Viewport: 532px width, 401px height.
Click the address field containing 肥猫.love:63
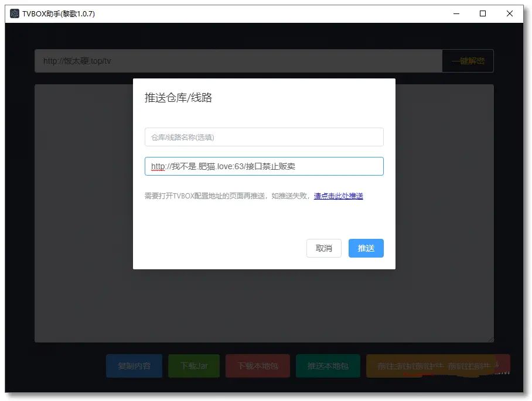[264, 166]
